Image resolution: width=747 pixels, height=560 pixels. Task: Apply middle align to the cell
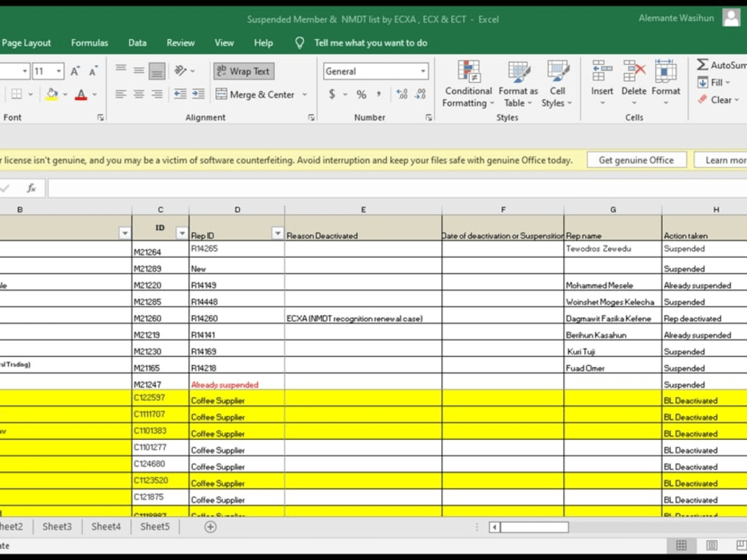coord(139,71)
